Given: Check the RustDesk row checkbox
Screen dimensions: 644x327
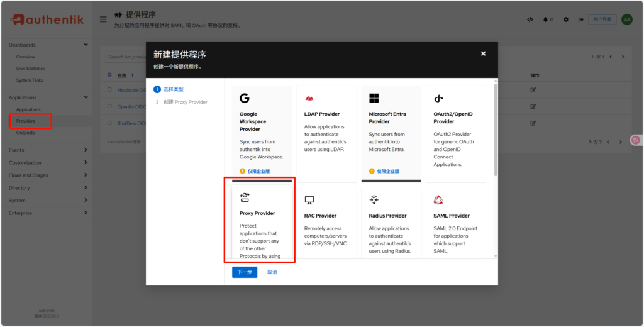Looking at the screenshot, I should (x=109, y=123).
